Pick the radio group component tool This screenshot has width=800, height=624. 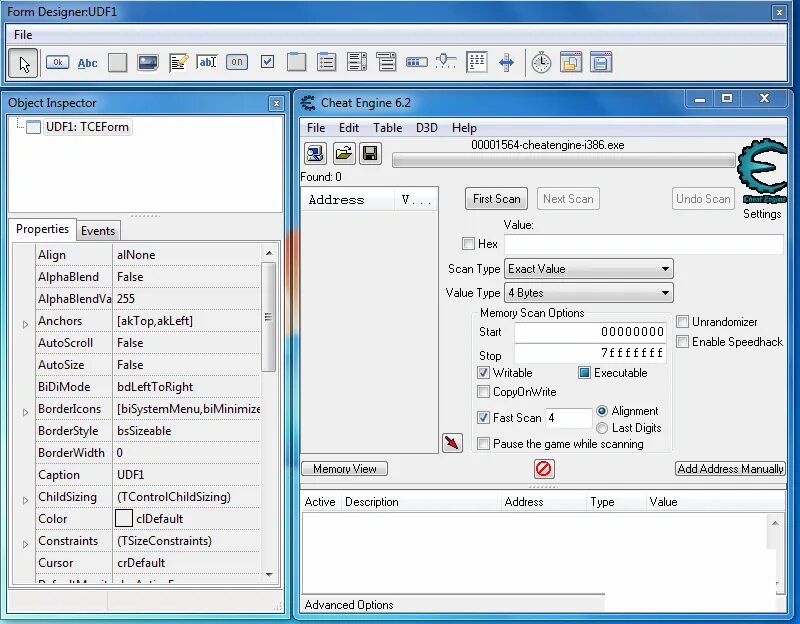[x=327, y=62]
